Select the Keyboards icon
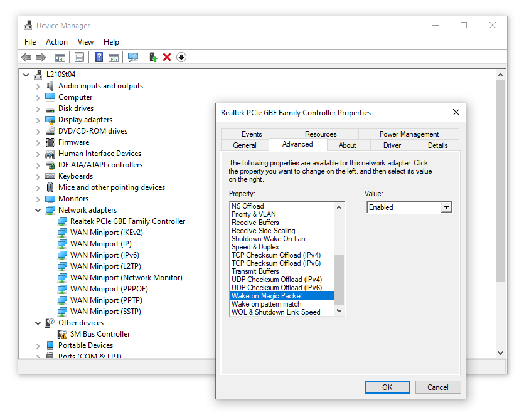Image resolution: width=529 pixels, height=420 pixels. coord(50,176)
